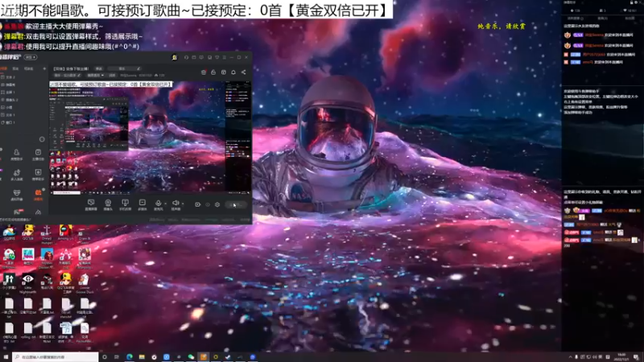Open phone screen-cast source in the toolbar
This screenshot has width=644, height=362.
(126, 204)
